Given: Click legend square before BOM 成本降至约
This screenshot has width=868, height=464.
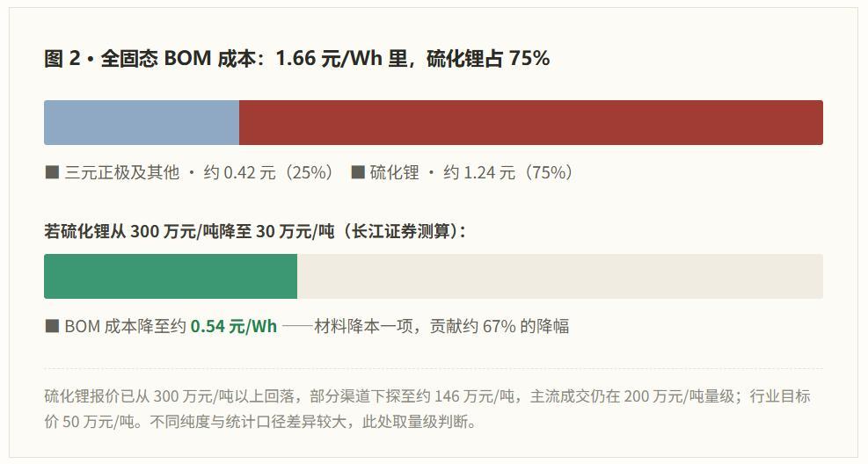Looking at the screenshot, I should pyautogui.click(x=52, y=326).
